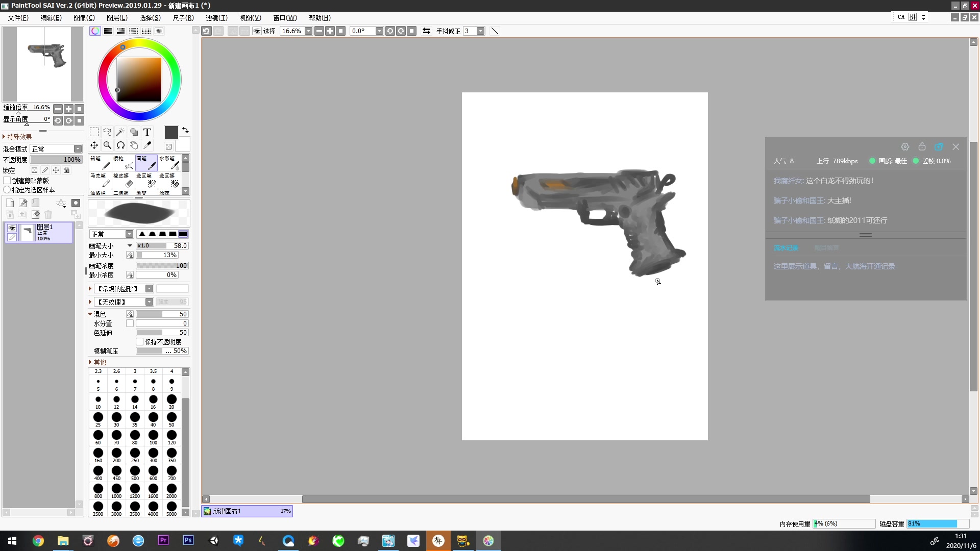The image size is (980, 551).
Task: Click the 画笔大小 brush size slider
Action: [162, 246]
